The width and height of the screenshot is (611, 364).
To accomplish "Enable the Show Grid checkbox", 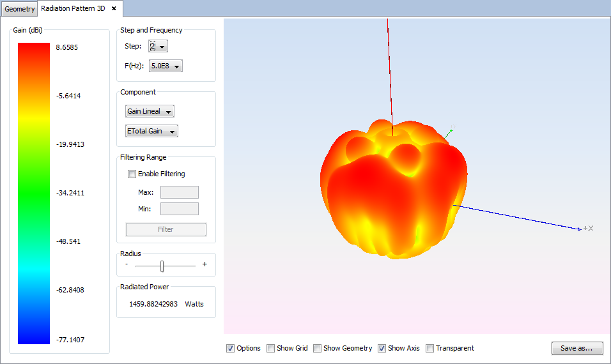I will pyautogui.click(x=271, y=349).
